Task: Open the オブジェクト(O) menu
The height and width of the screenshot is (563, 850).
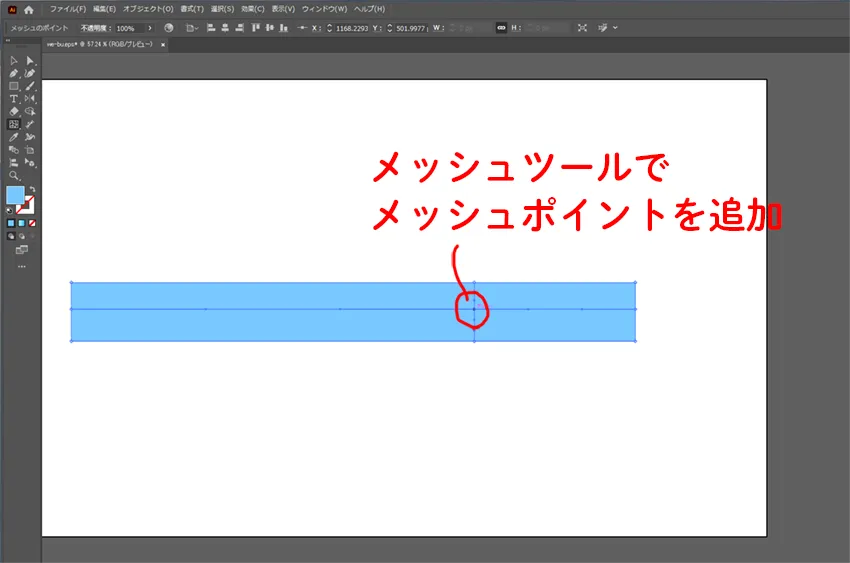Action: 148,9
